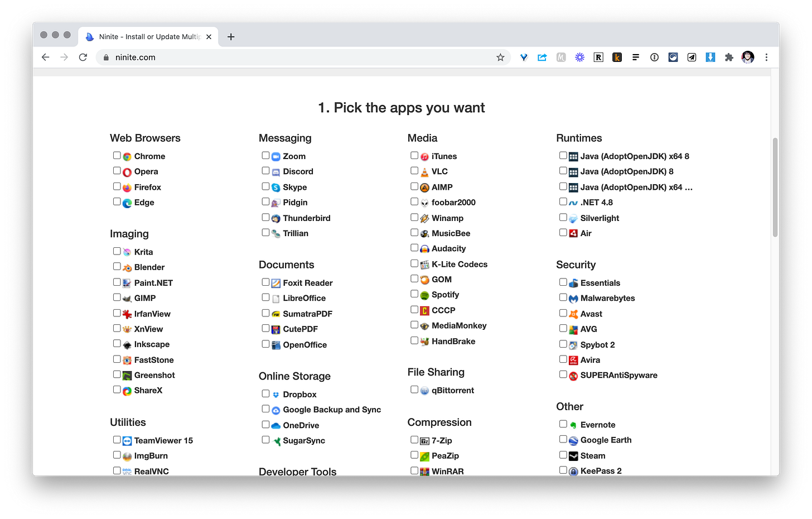This screenshot has width=812, height=519.
Task: Check the .NET 4.8 checkbox
Action: tap(563, 201)
